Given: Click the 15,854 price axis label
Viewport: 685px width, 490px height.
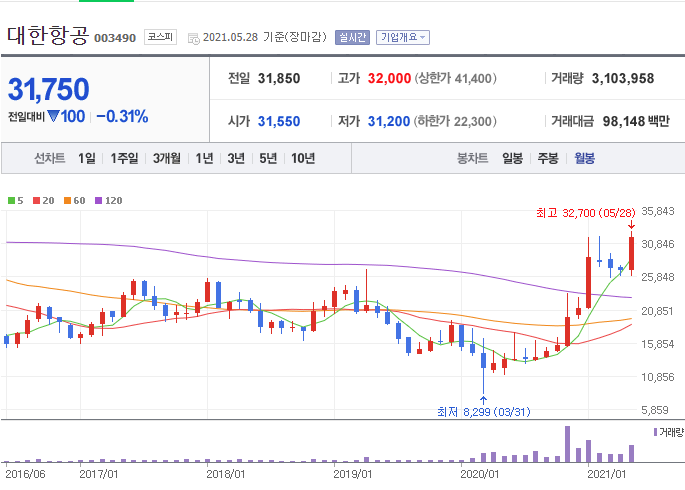Looking at the screenshot, I should [658, 344].
